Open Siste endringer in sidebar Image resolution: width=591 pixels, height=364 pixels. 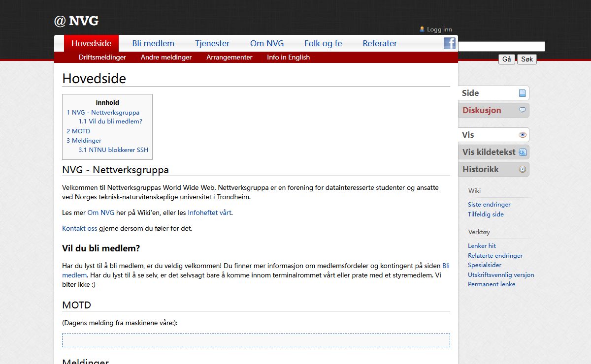489,204
